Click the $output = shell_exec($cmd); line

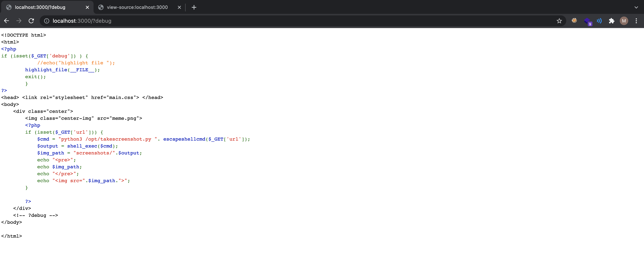[78, 146]
